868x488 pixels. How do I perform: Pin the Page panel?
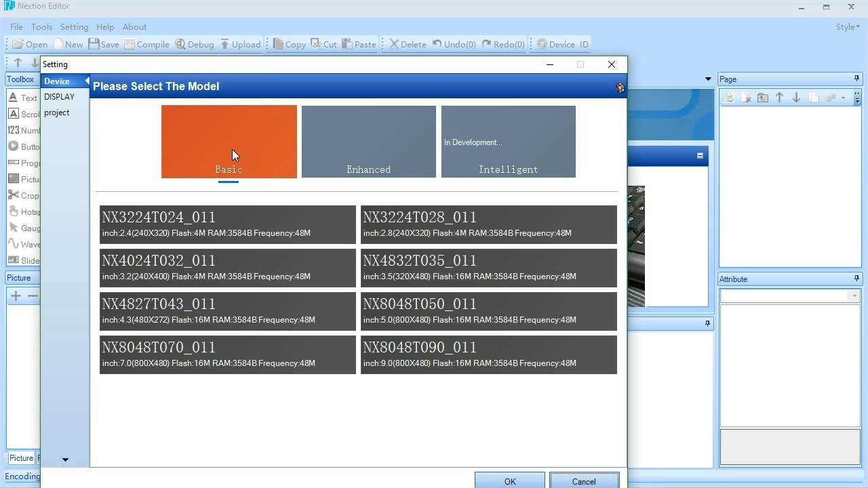click(x=856, y=79)
